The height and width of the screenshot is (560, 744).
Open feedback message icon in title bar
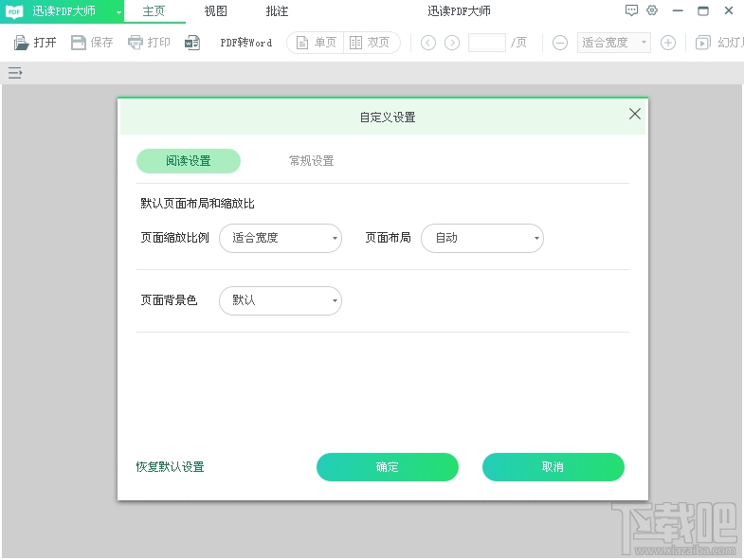point(631,10)
